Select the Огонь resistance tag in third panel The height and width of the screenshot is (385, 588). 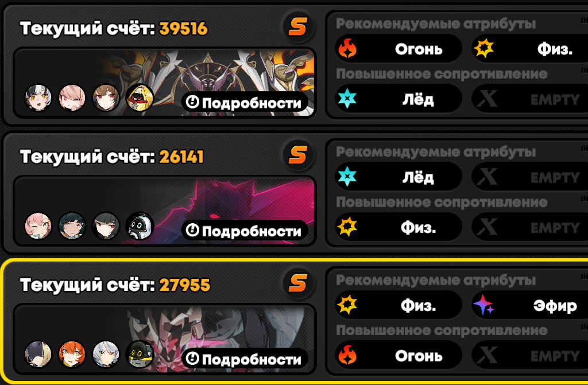click(399, 355)
